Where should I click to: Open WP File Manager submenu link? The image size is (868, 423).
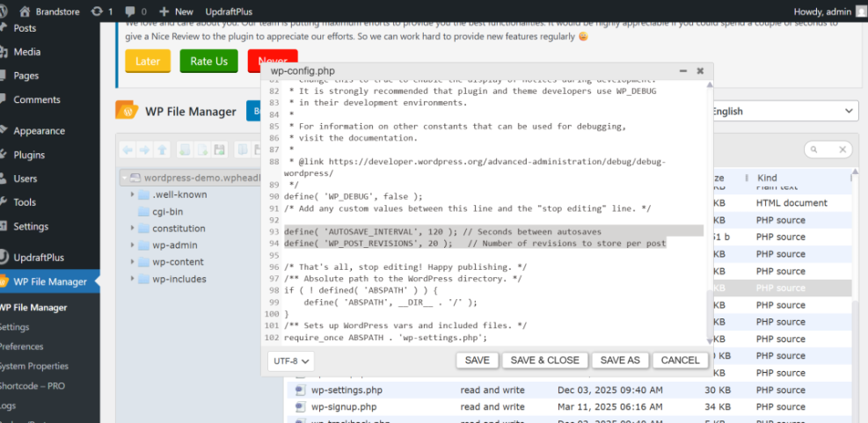click(x=33, y=308)
